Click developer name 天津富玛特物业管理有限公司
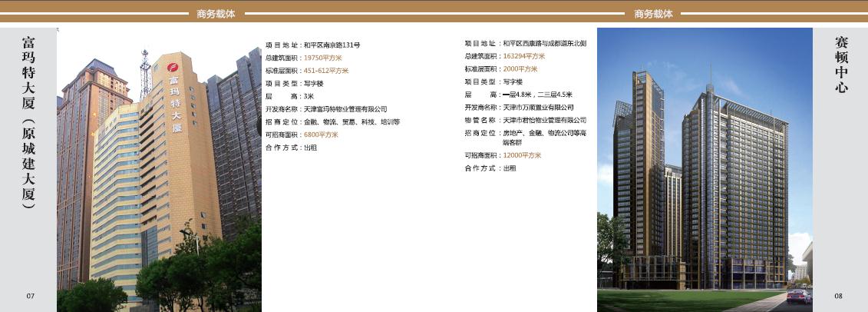868x312 pixels. [345, 109]
